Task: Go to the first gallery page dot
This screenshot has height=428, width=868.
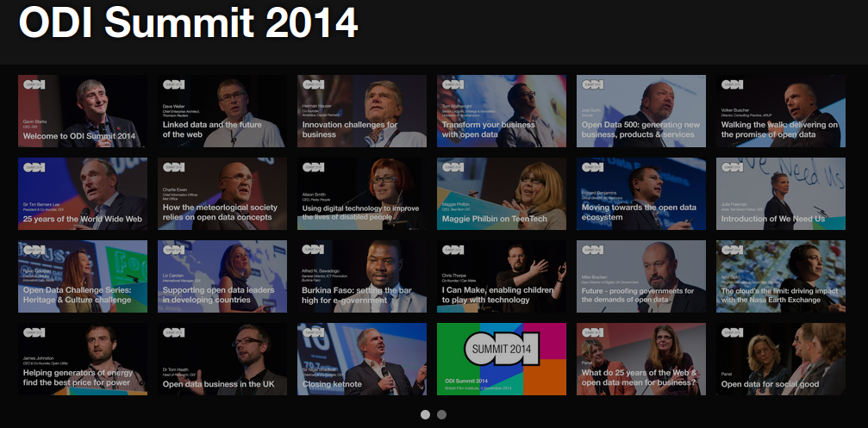Action: pos(425,415)
